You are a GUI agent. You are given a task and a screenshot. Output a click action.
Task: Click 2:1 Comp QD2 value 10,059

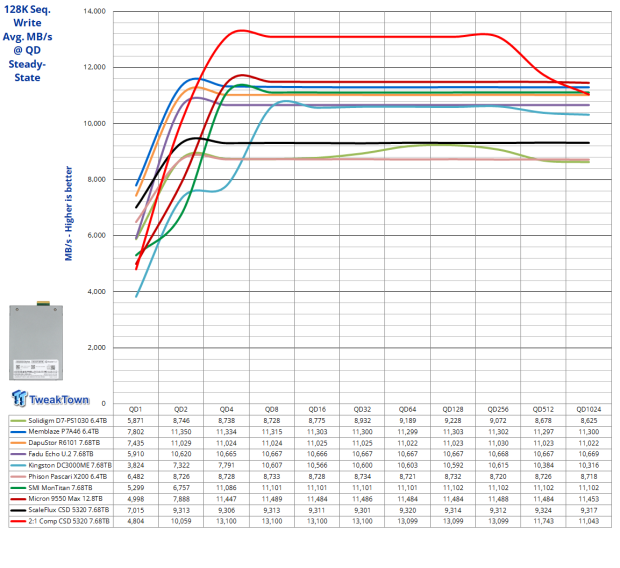(181, 521)
